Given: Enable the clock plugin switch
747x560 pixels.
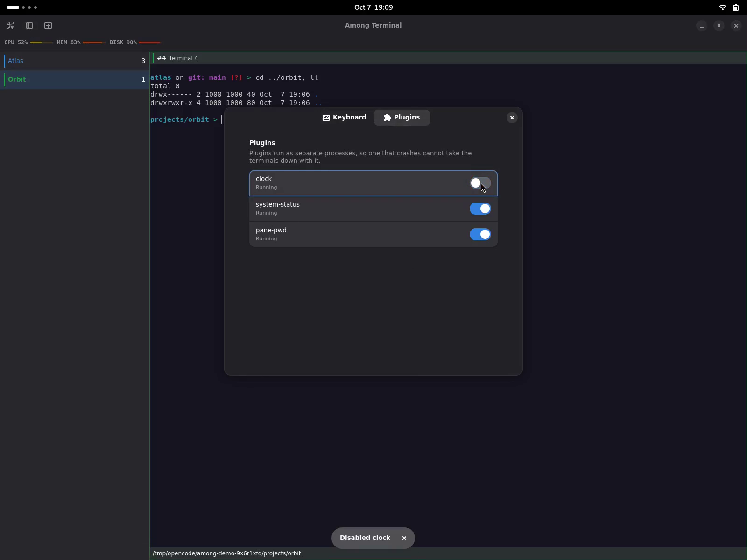Looking at the screenshot, I should coord(480,183).
